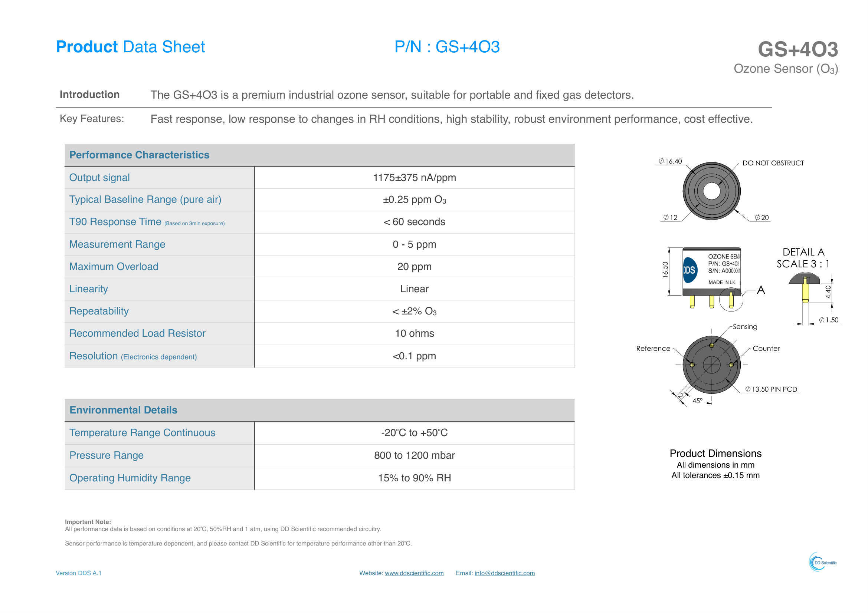Screen dimensions: 868x613
Task: Select the 'Measurement Range' row label
Action: click(x=117, y=244)
